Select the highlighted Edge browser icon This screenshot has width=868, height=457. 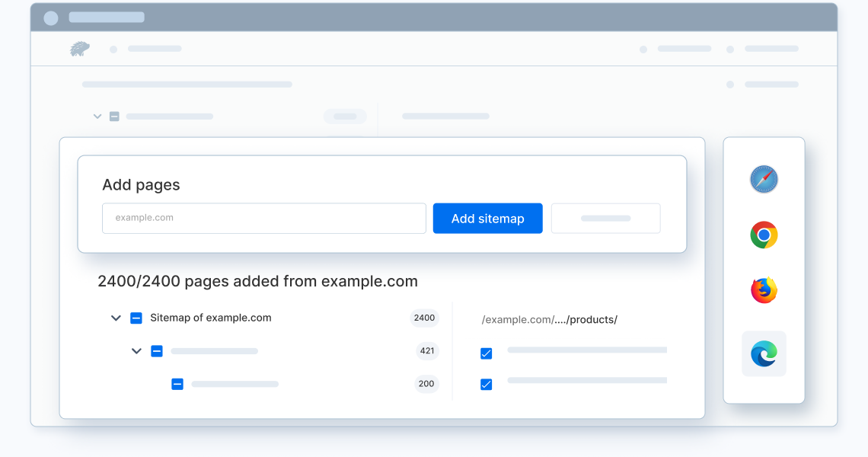pos(764,353)
